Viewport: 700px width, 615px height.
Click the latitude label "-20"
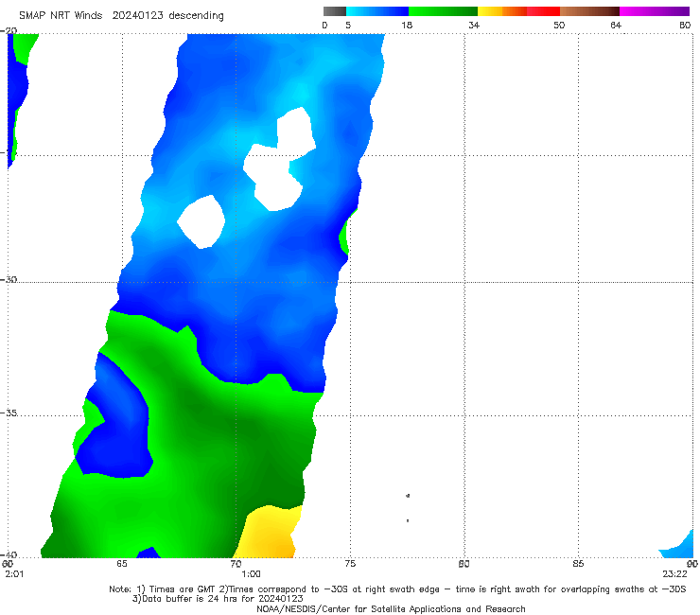coord(9,31)
